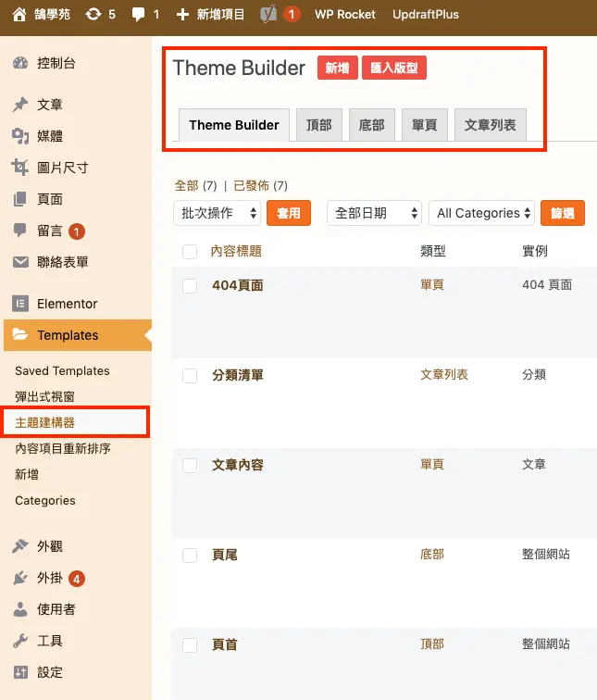Open the 分類清單 template title

(x=238, y=375)
